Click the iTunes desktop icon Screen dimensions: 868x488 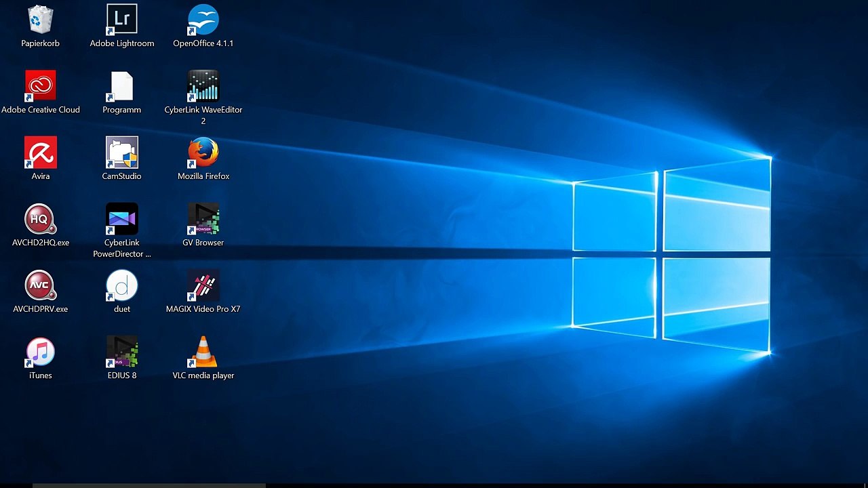(x=41, y=352)
